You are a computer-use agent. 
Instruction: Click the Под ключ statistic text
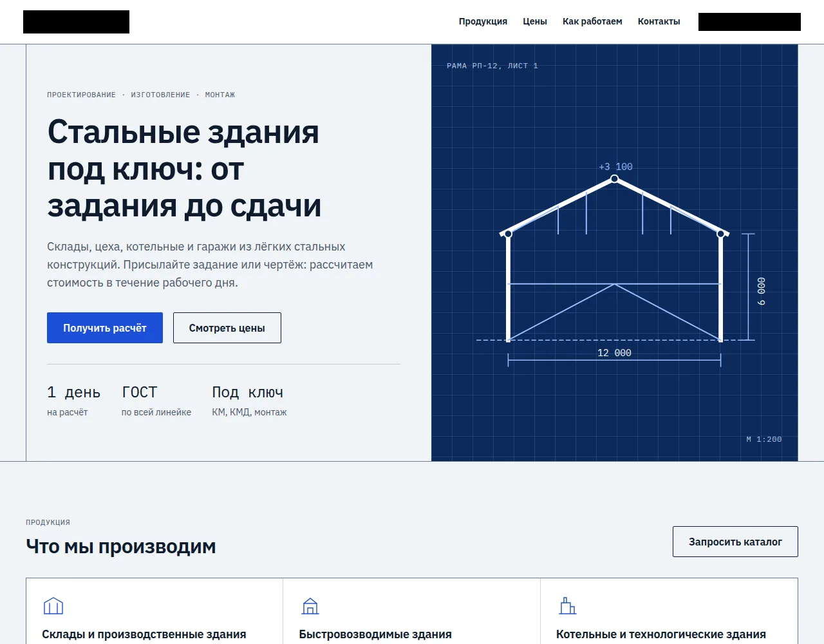248,392
